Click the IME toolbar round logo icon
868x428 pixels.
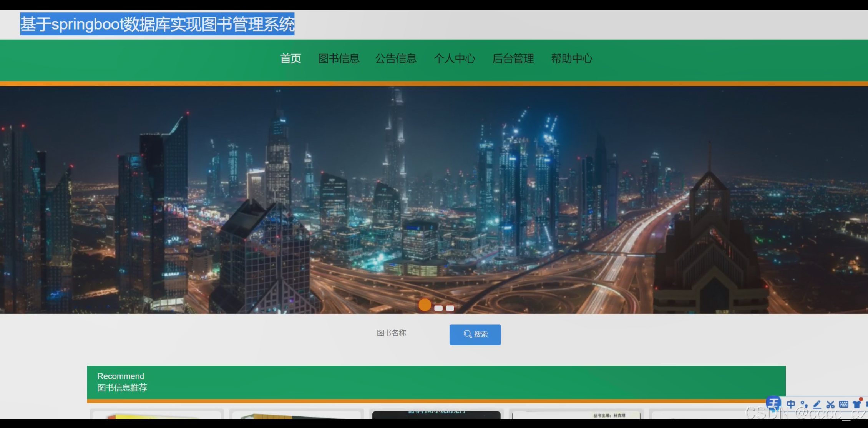[773, 403]
